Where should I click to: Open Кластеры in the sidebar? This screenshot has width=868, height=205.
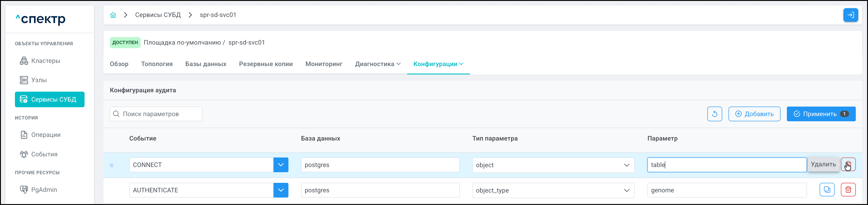(x=45, y=61)
